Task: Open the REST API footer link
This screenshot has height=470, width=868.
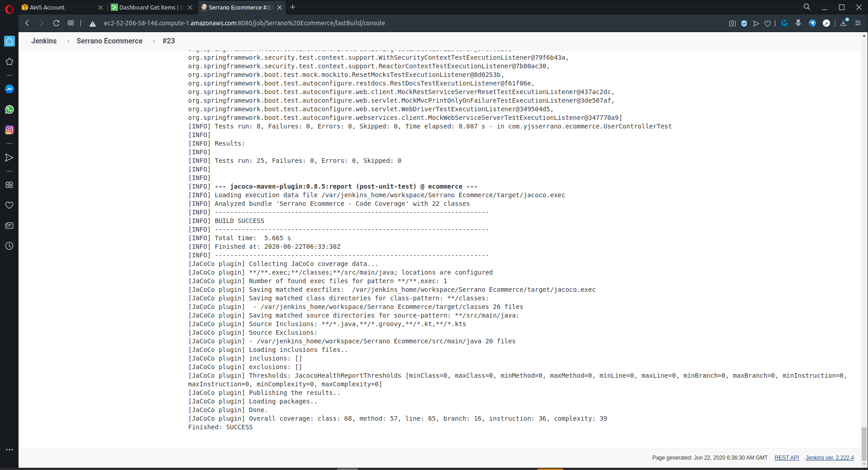Action: point(787,458)
